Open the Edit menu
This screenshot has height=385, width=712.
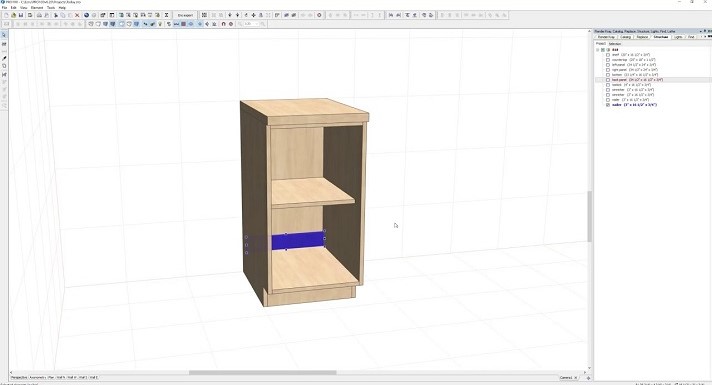14,8
